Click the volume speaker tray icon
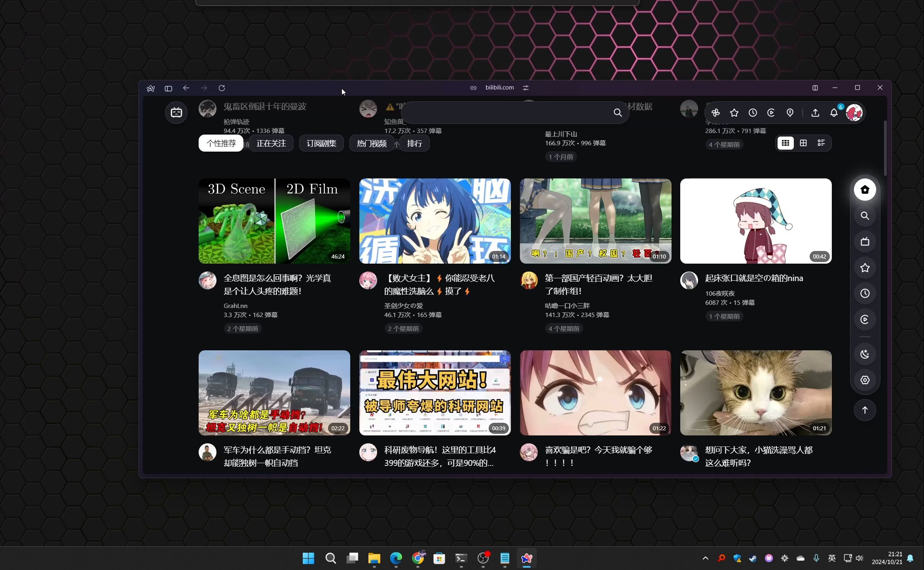 point(859,559)
